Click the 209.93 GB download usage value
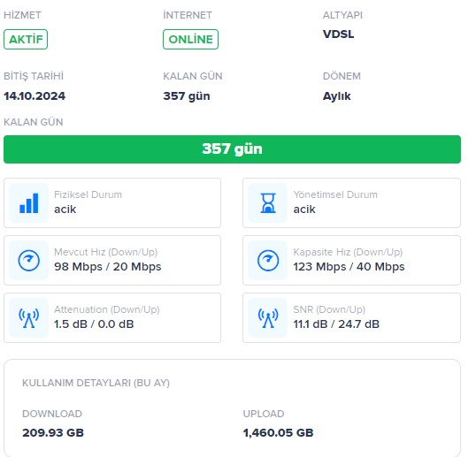Image resolution: width=476 pixels, height=457 pixels. click(53, 433)
